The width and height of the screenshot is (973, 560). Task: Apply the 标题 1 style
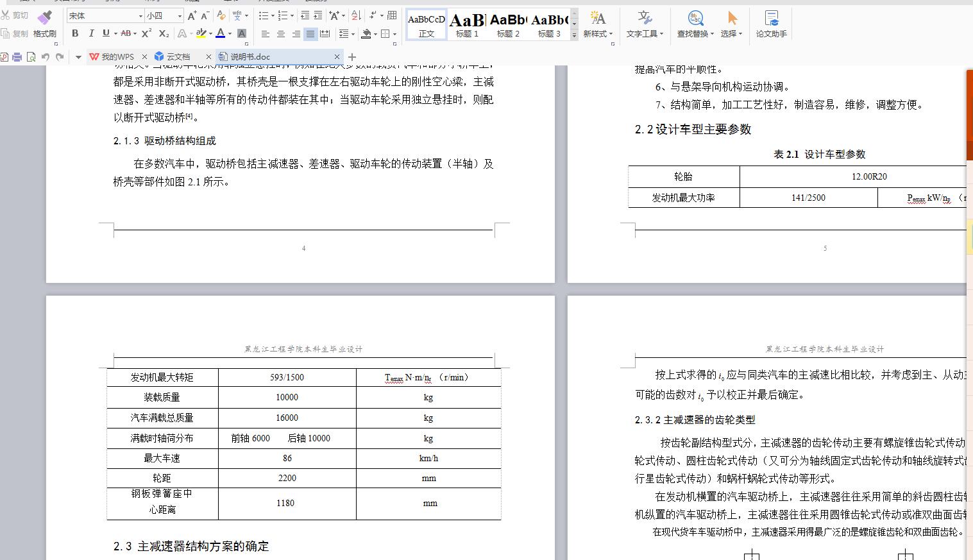coord(467,24)
